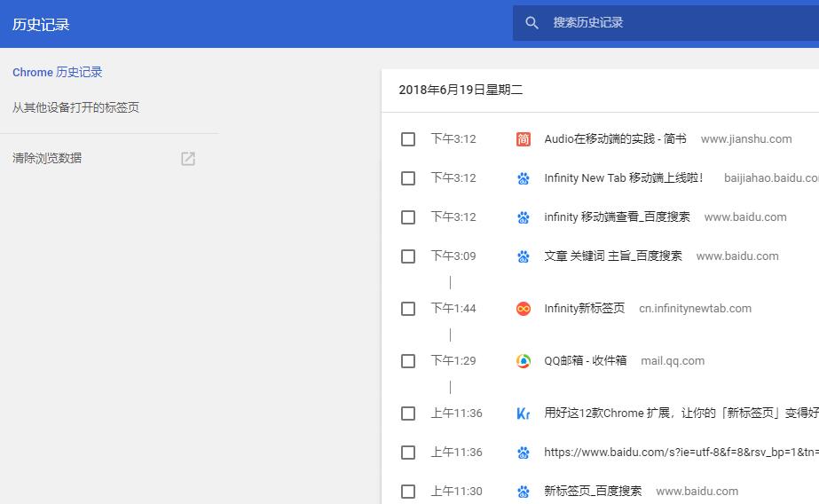The height and width of the screenshot is (504, 819).
Task: Select the Infinity新标签页 history checkbox
Action: [408, 309]
